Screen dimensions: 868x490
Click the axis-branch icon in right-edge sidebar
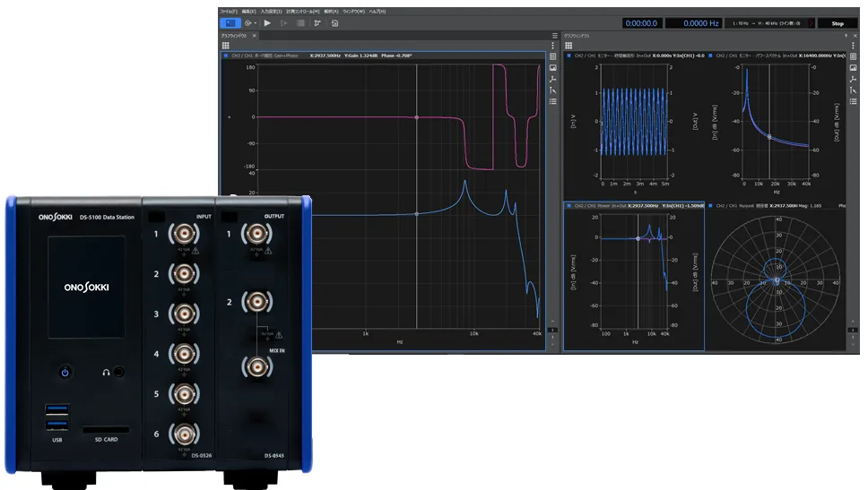(854, 79)
